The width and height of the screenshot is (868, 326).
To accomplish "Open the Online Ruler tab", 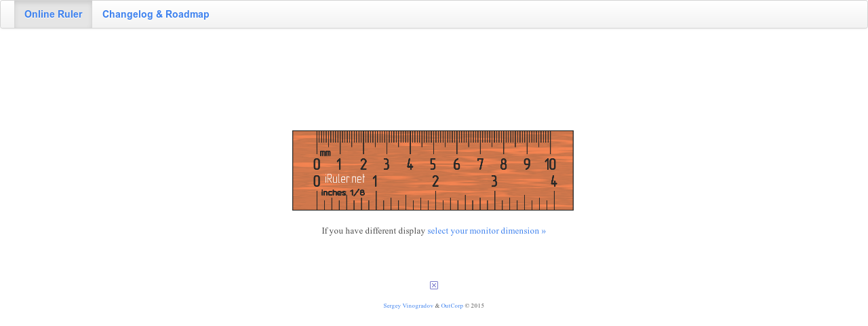I will [x=54, y=14].
